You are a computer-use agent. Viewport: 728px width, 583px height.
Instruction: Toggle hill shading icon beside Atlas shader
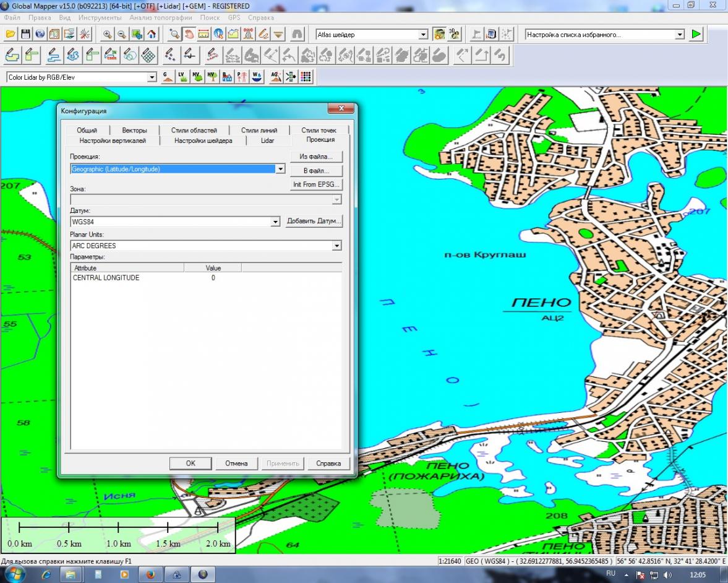439,34
